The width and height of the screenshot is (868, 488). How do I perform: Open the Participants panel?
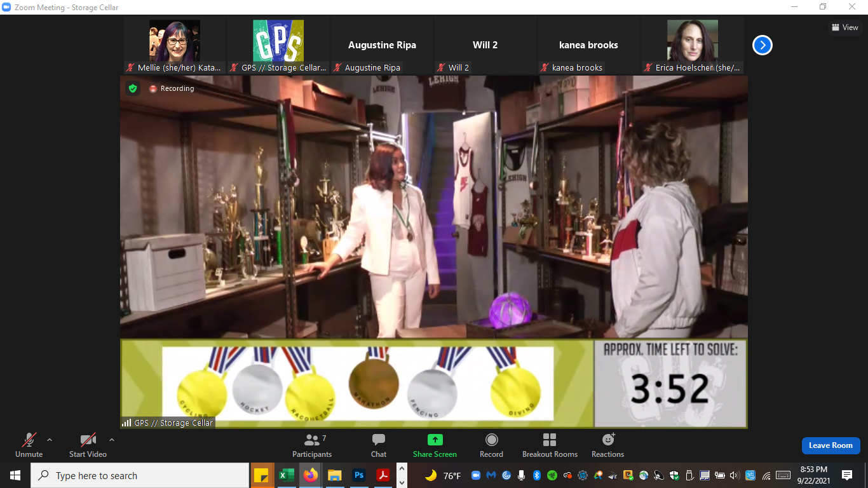pos(311,445)
